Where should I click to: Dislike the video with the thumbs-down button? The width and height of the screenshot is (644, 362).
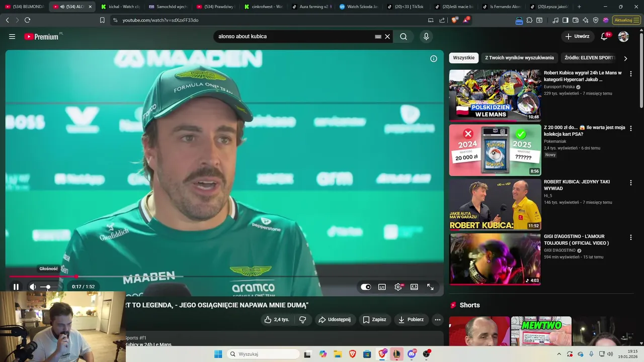pyautogui.click(x=302, y=320)
